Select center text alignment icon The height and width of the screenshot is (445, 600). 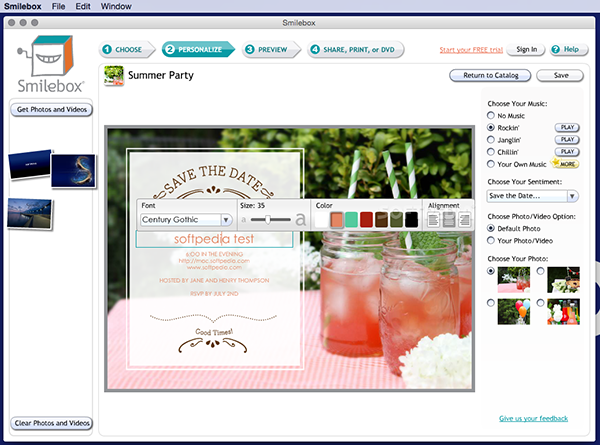click(449, 220)
